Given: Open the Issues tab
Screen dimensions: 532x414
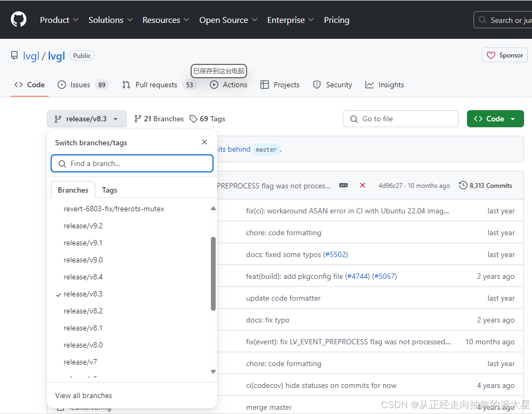Looking at the screenshot, I should [83, 85].
